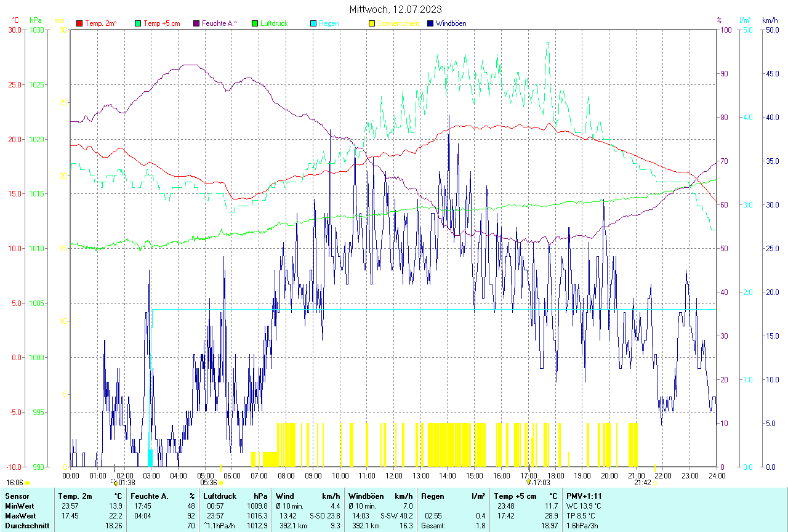Screen dimensions: 788x532
Task: Click the green Temp +5 cm legend swatch
Action: click(138, 23)
